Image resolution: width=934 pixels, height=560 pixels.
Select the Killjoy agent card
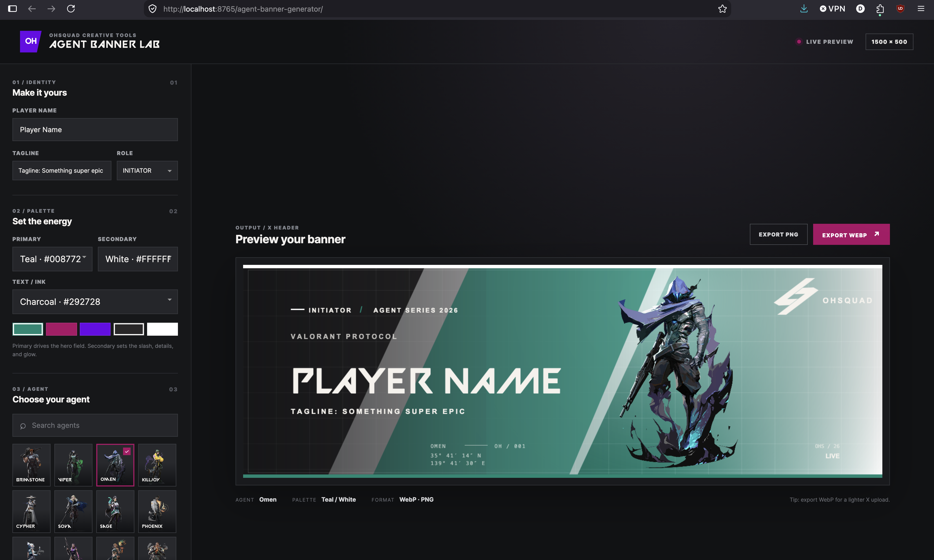[157, 465]
